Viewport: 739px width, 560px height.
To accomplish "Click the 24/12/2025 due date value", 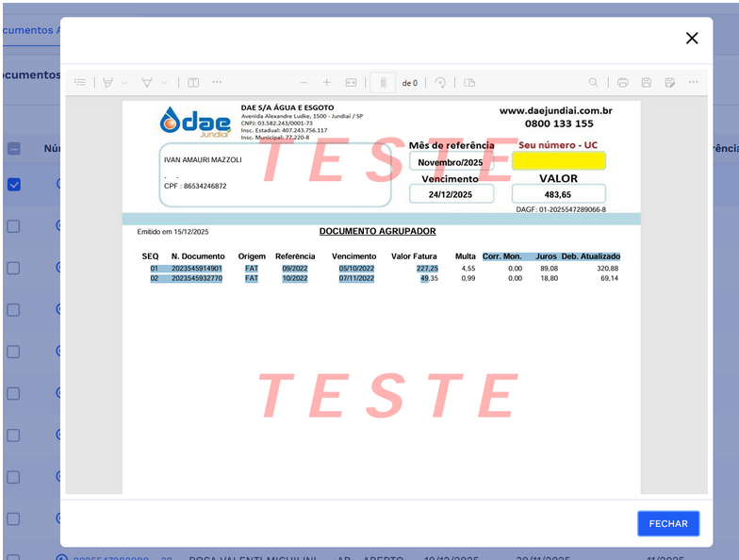I will [x=451, y=194].
